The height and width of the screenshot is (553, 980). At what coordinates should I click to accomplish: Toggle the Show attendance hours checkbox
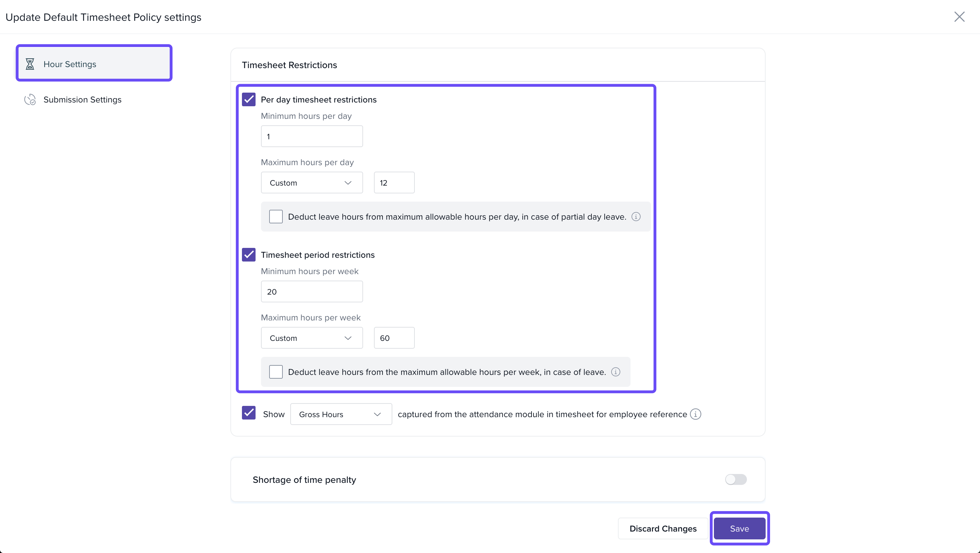point(249,413)
